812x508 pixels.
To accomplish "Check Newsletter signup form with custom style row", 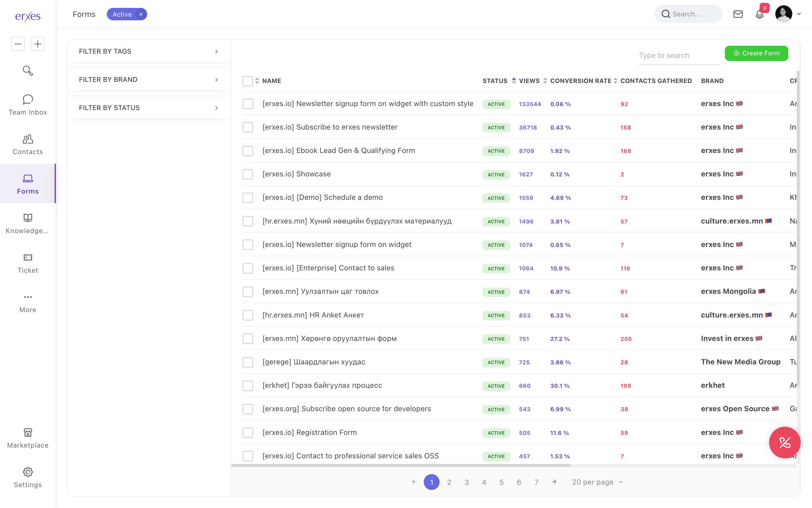I will pyautogui.click(x=248, y=104).
